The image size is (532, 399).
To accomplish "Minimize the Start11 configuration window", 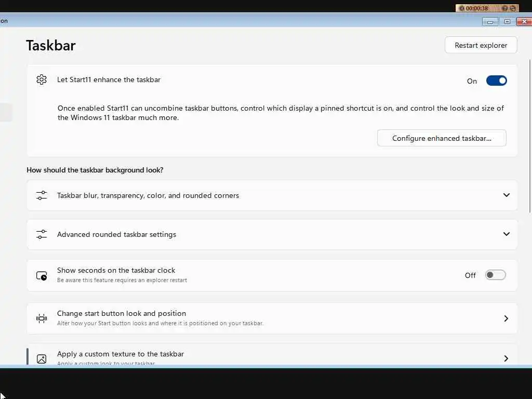I will point(490,22).
